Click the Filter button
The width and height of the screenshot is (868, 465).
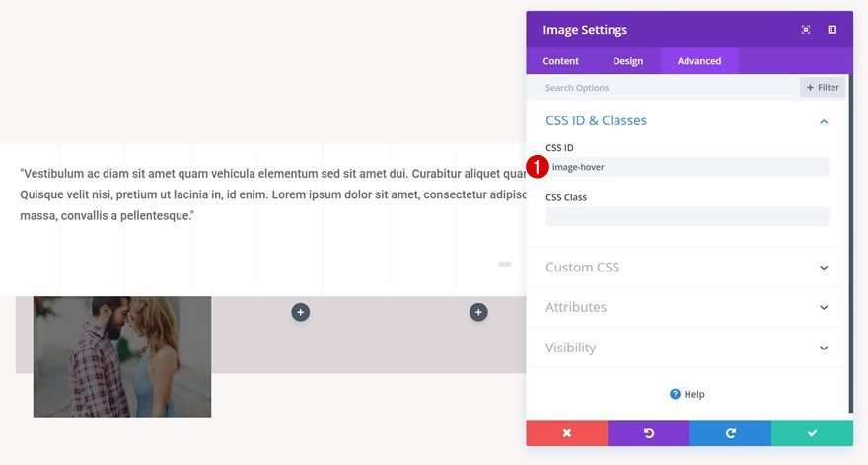point(823,88)
